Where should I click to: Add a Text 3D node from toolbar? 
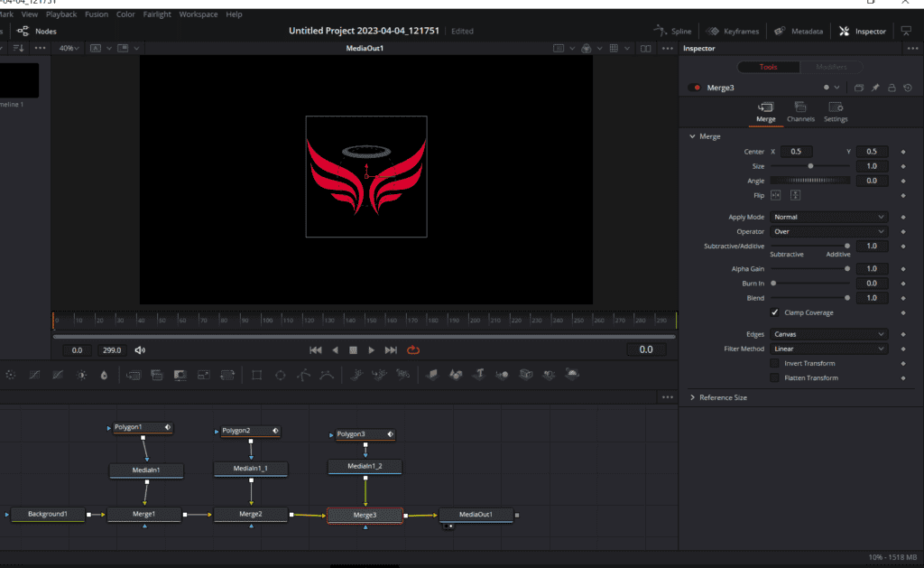(x=479, y=375)
